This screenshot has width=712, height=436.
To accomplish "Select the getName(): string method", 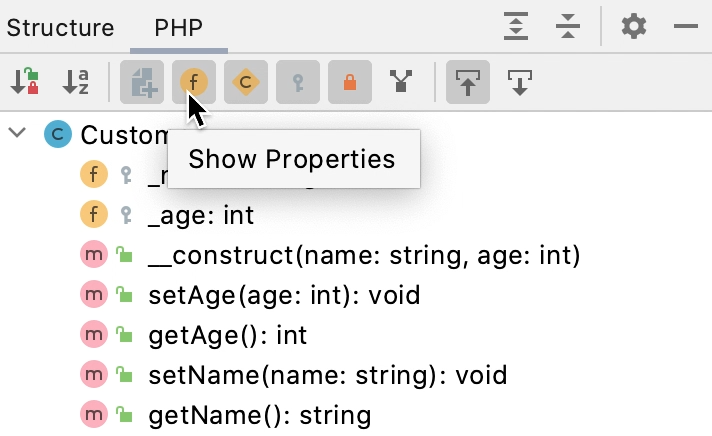I will tap(259, 414).
